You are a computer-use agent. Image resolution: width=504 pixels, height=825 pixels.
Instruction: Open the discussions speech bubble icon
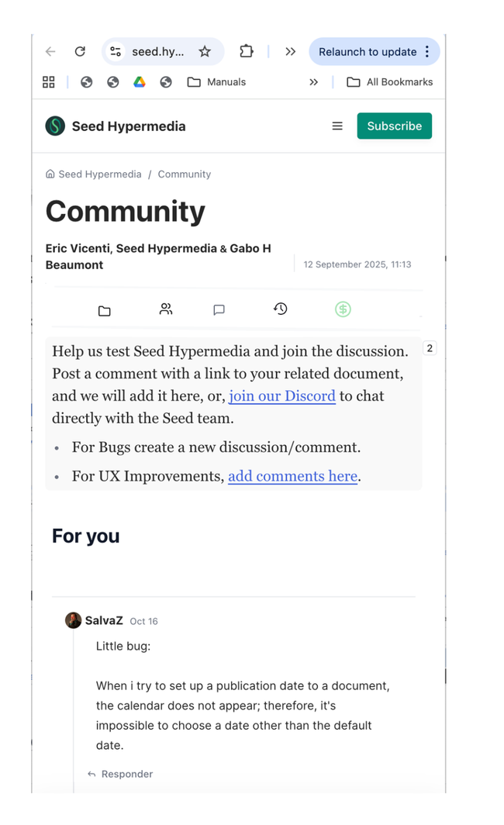219,310
